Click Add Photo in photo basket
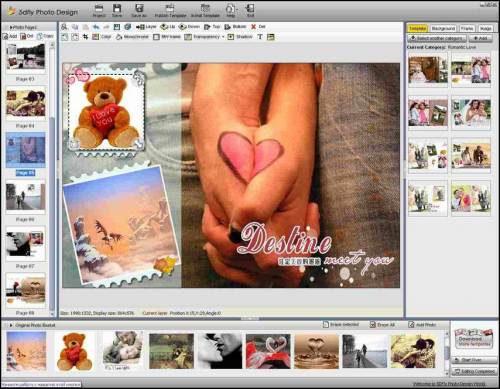Viewport: 500px width, 389px height. tap(422, 324)
